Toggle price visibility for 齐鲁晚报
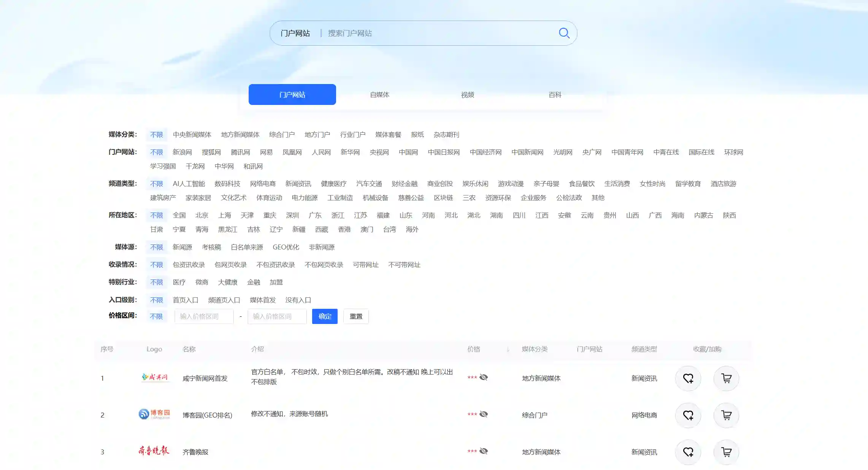The image size is (868, 470). [483, 451]
